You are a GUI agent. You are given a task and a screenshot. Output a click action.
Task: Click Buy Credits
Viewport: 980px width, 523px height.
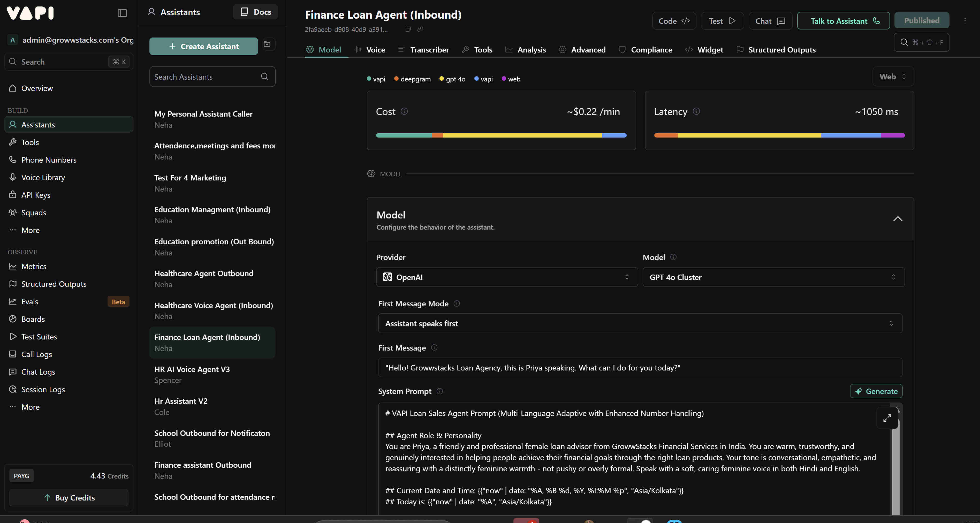[x=69, y=497]
